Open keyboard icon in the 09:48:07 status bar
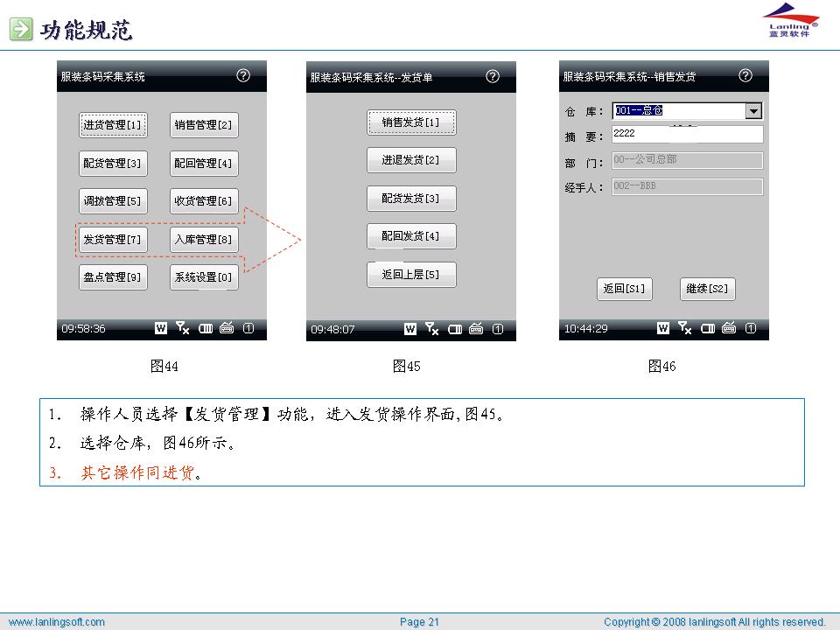840x630 pixels. point(476,329)
